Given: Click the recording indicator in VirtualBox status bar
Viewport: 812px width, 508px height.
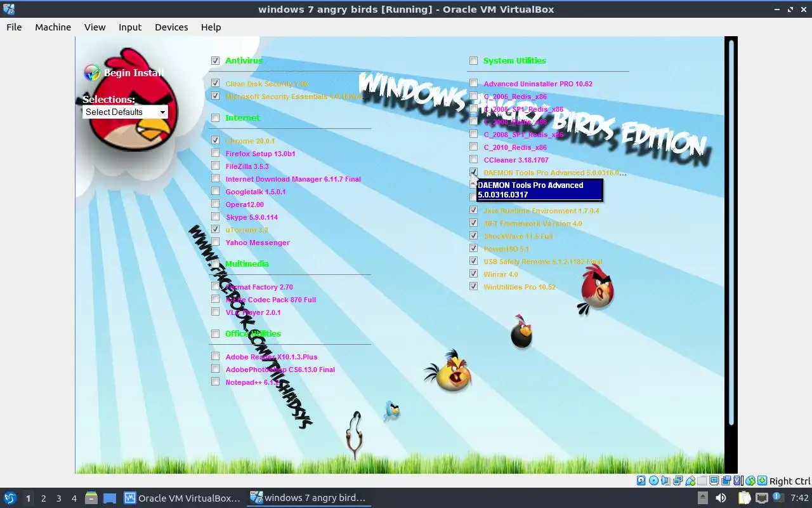Looking at the screenshot, I should click(x=726, y=481).
